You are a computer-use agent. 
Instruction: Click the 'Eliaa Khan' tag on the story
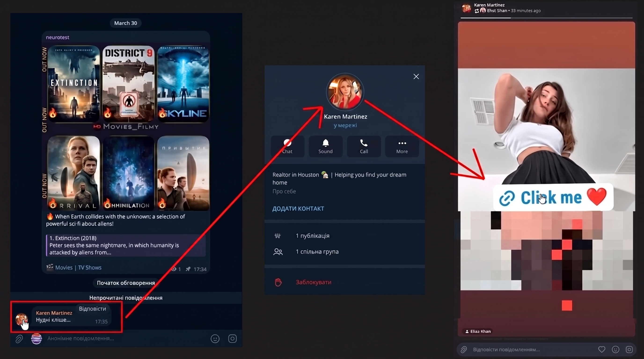click(x=478, y=331)
